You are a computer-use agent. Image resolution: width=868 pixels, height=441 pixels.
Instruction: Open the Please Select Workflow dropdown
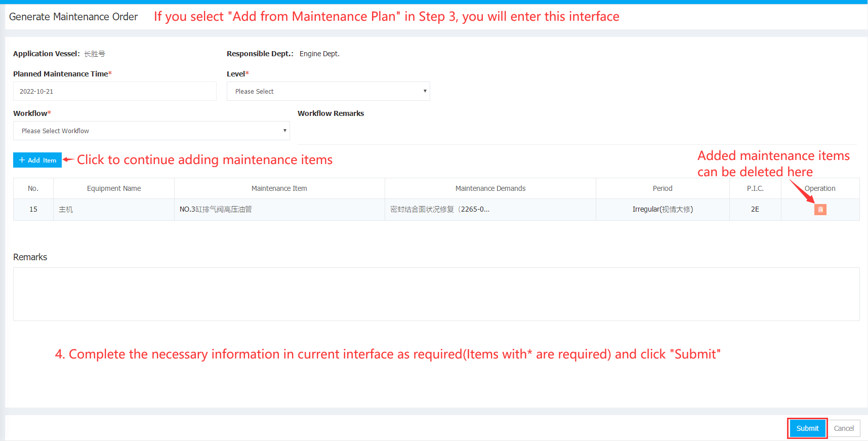(x=151, y=131)
